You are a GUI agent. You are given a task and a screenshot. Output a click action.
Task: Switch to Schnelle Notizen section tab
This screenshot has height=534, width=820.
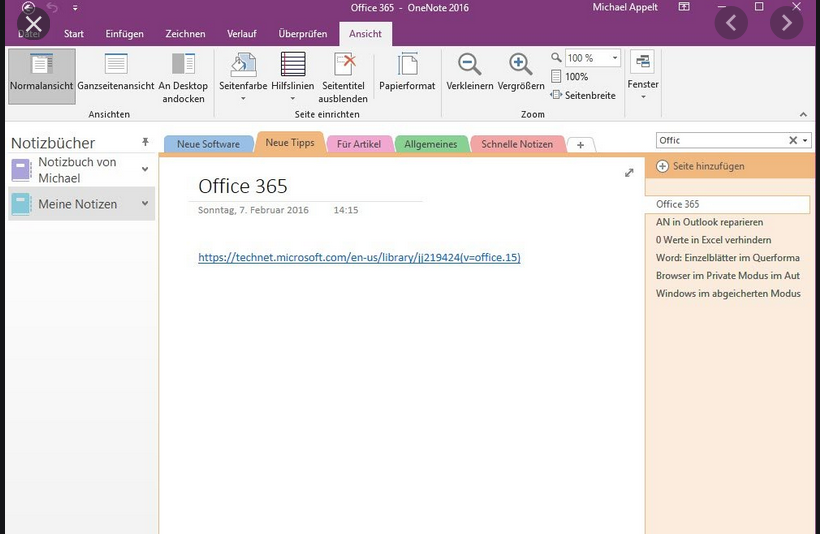tap(517, 144)
